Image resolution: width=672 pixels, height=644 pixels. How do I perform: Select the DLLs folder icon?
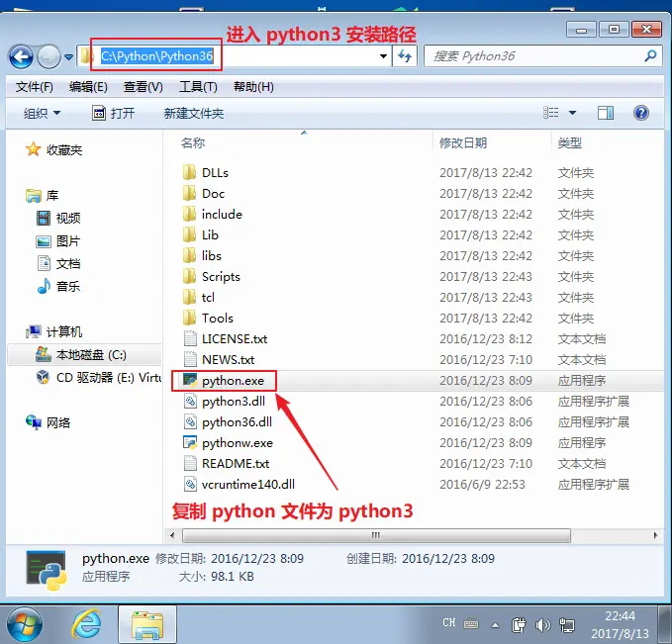click(x=189, y=172)
